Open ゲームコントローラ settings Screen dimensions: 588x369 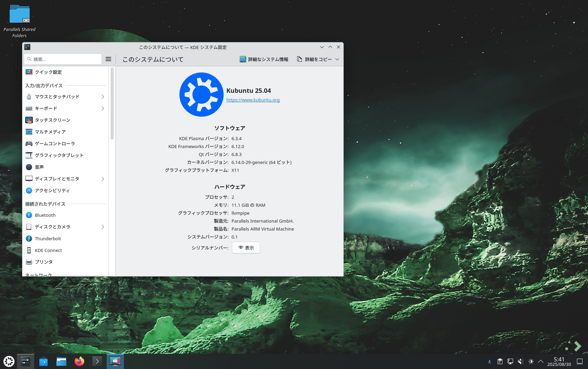[x=66, y=144]
